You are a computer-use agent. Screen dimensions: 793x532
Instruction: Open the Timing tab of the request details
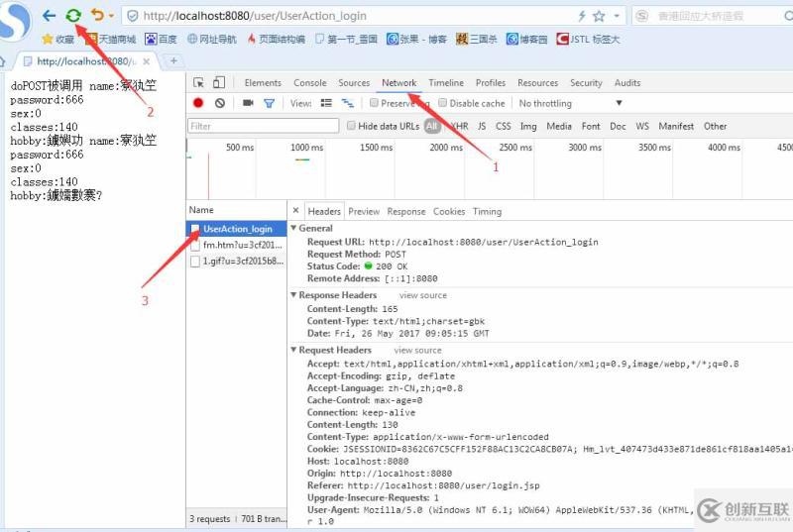pyautogui.click(x=487, y=212)
